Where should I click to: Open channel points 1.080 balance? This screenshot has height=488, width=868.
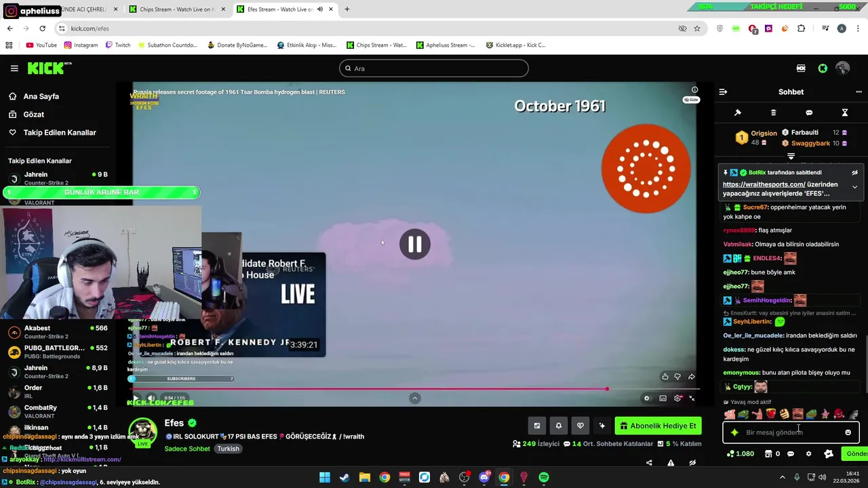pos(740,454)
